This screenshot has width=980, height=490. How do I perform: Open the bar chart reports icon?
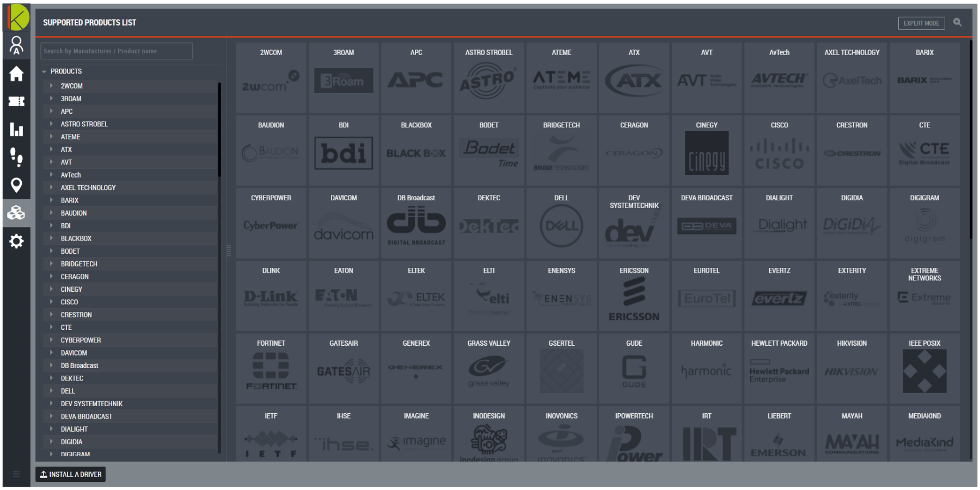(x=16, y=130)
